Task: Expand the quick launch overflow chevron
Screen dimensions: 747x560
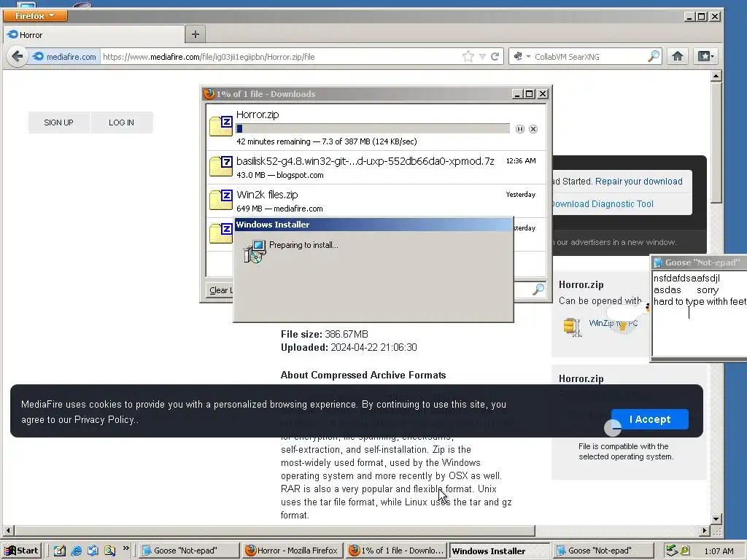Action: click(125, 548)
